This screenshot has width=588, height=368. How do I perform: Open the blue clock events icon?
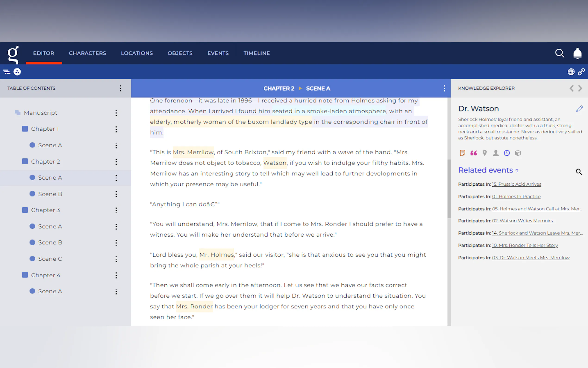(507, 153)
